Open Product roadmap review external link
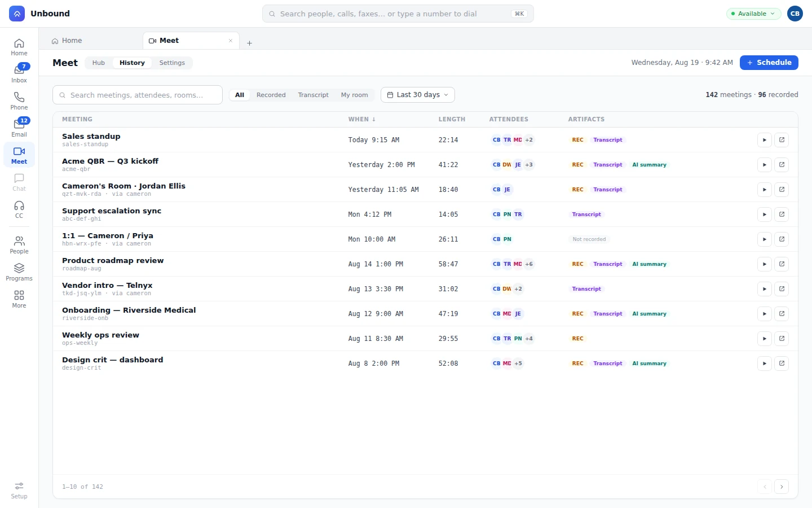This screenshot has width=812, height=508. [782, 264]
